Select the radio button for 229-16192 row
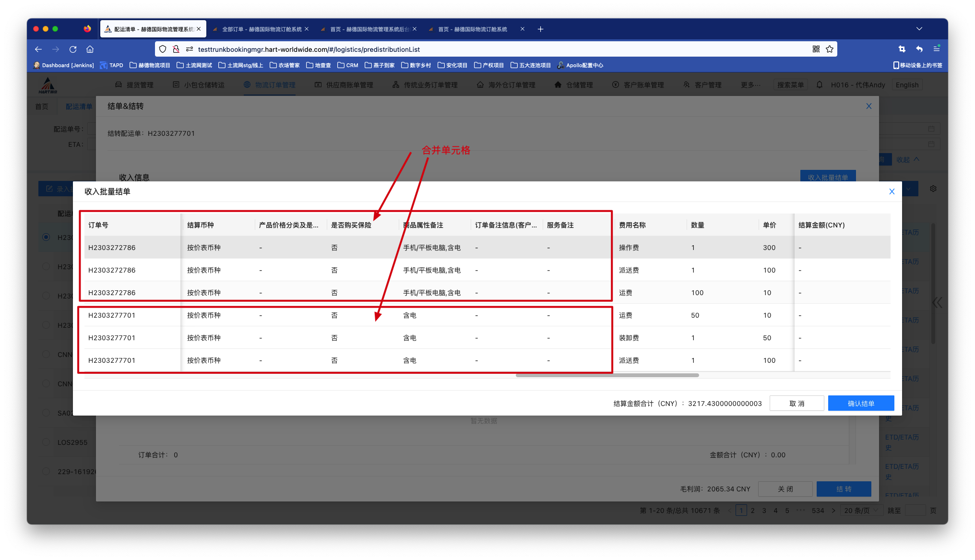 (x=46, y=472)
